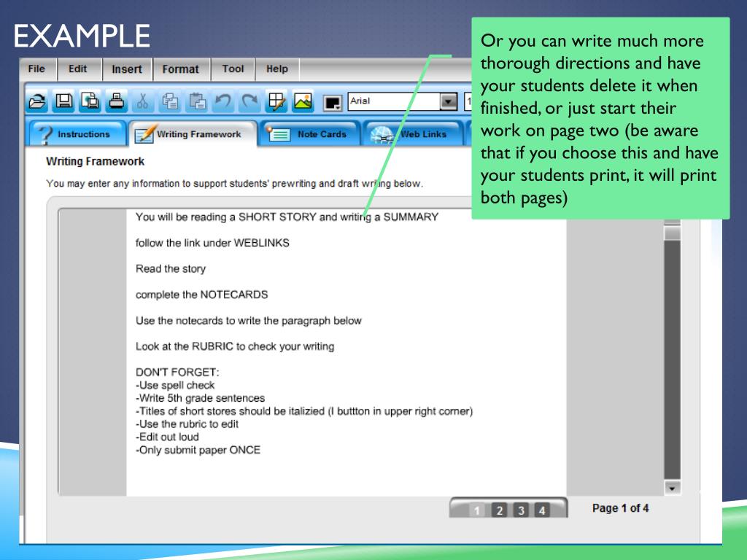Image resolution: width=747 pixels, height=560 pixels.
Task: Click the 'Page 1 of 4' indicator
Action: (x=620, y=508)
